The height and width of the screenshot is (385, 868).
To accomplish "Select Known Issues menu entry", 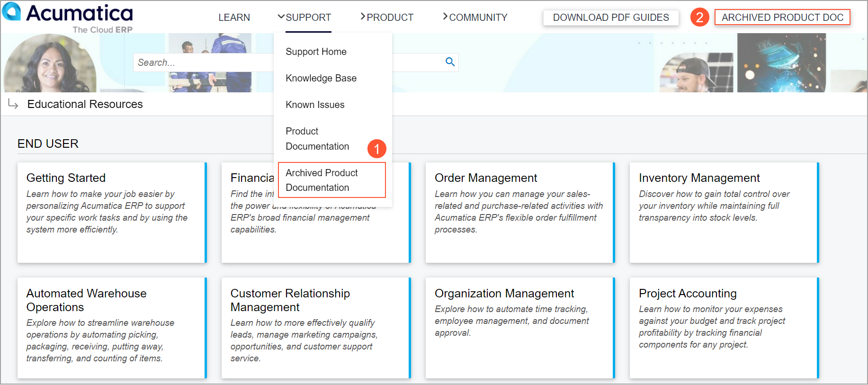I will (315, 105).
